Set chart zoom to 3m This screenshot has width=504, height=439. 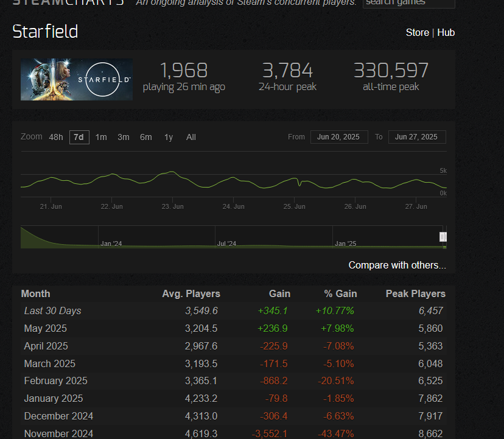point(124,138)
